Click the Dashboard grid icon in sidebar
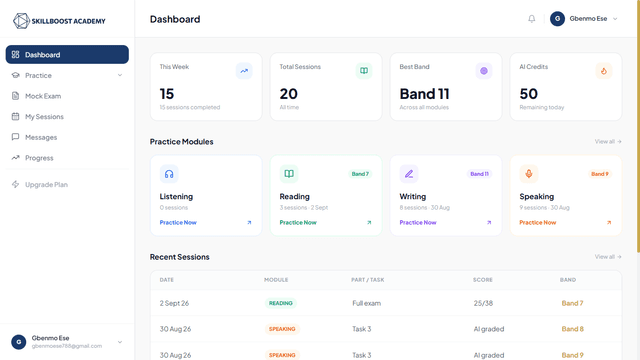The height and width of the screenshot is (360, 640). pos(16,55)
